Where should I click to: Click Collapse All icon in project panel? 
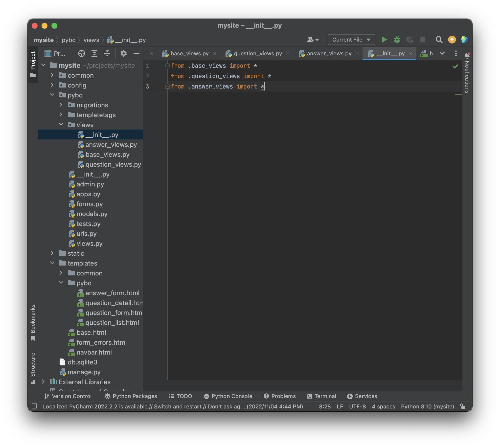(x=107, y=53)
